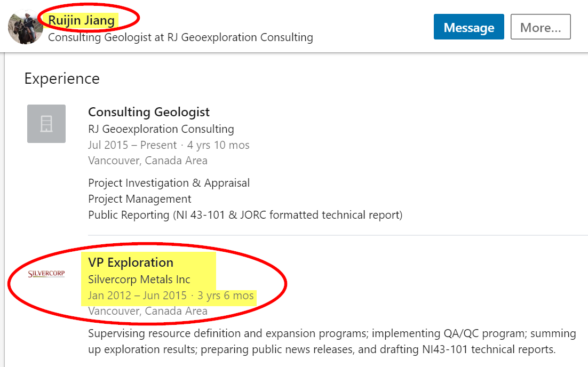Screen dimensions: 588x367
Task: Select the Ruijin Jiang profile name
Action: [82, 20]
